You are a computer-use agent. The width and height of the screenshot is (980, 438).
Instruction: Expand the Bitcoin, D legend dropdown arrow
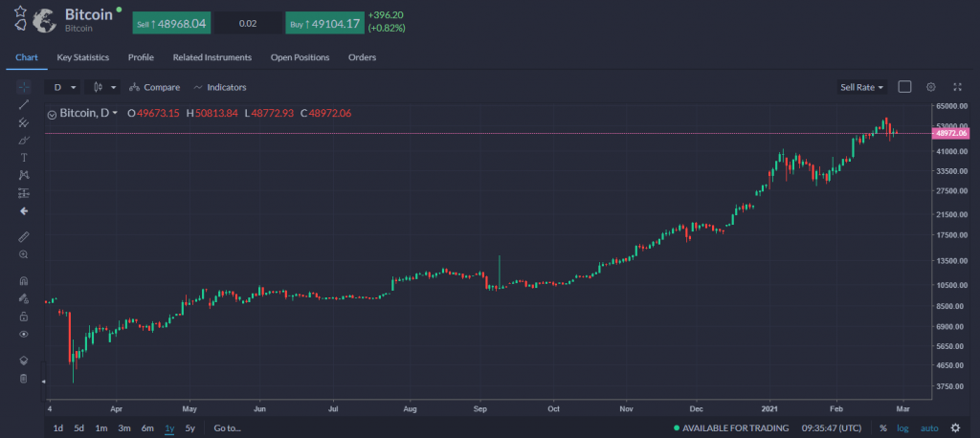[x=115, y=113]
